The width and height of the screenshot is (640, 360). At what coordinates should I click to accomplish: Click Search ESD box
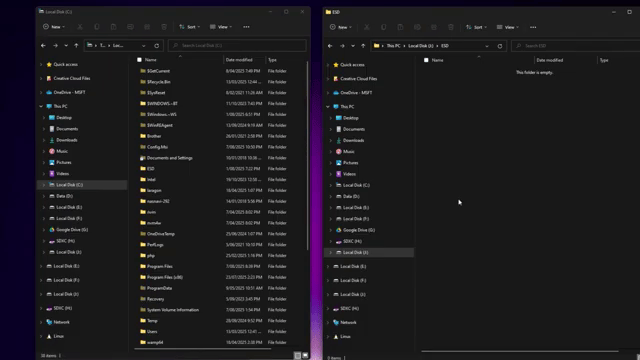[576, 46]
